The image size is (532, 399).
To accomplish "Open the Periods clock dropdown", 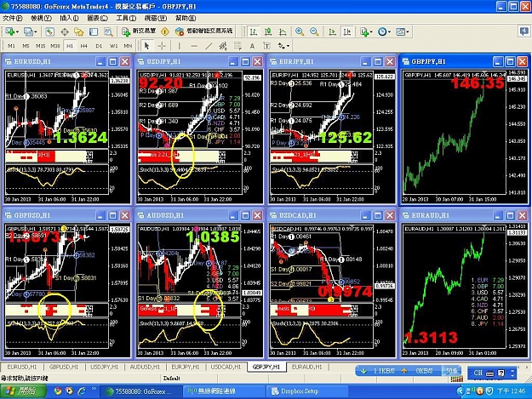I will click(x=384, y=31).
